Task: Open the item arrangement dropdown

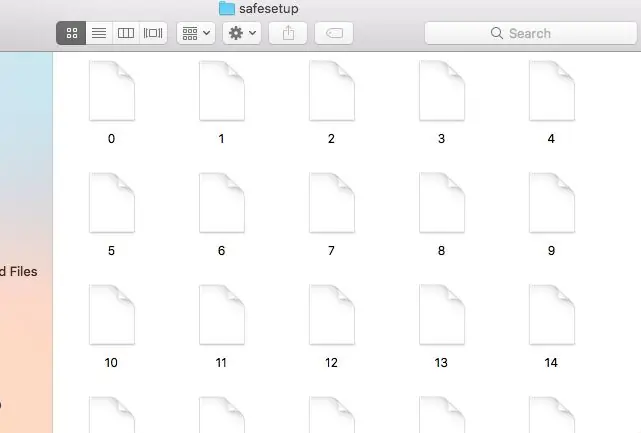Action: pyautogui.click(x=196, y=33)
